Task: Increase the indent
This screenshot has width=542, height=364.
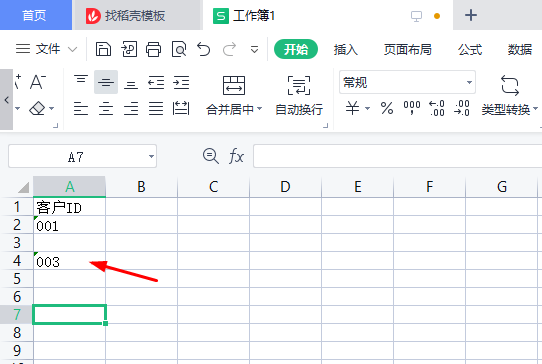Action: [x=181, y=83]
